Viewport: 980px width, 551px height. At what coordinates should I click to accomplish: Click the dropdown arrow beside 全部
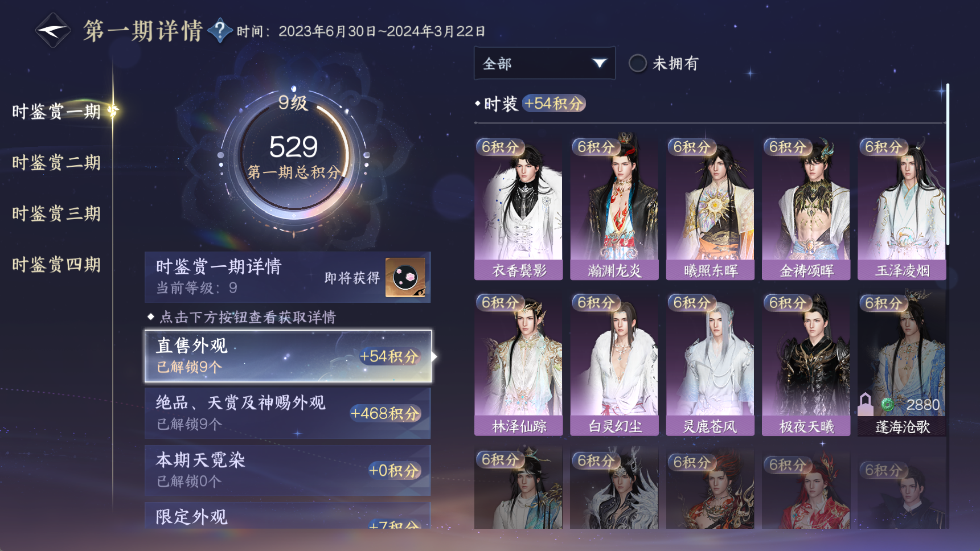click(599, 63)
